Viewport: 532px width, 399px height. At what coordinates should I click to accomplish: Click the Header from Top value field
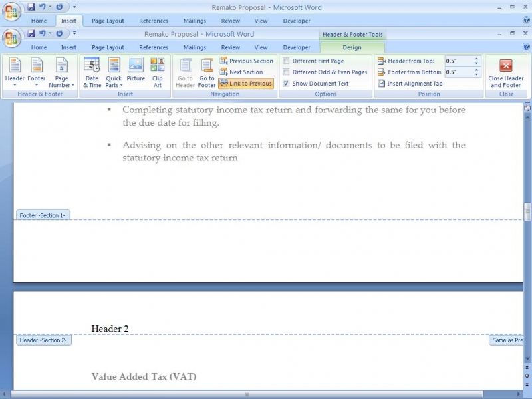tap(459, 61)
